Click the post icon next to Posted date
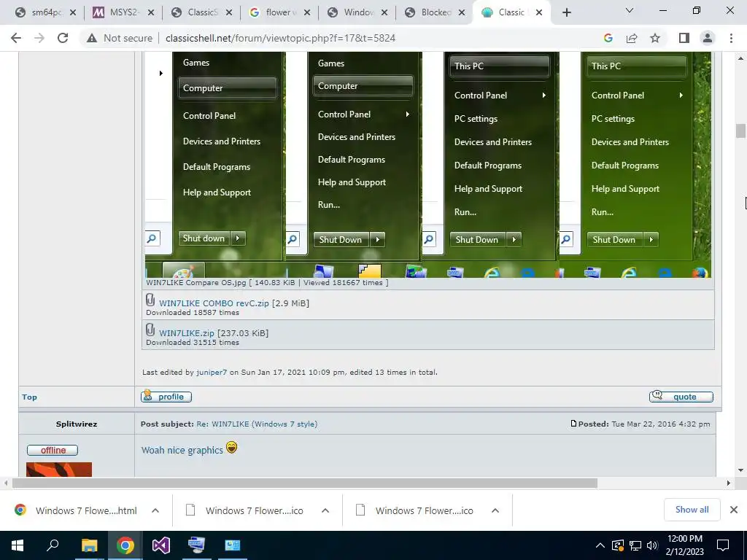The height and width of the screenshot is (560, 747). click(x=573, y=424)
